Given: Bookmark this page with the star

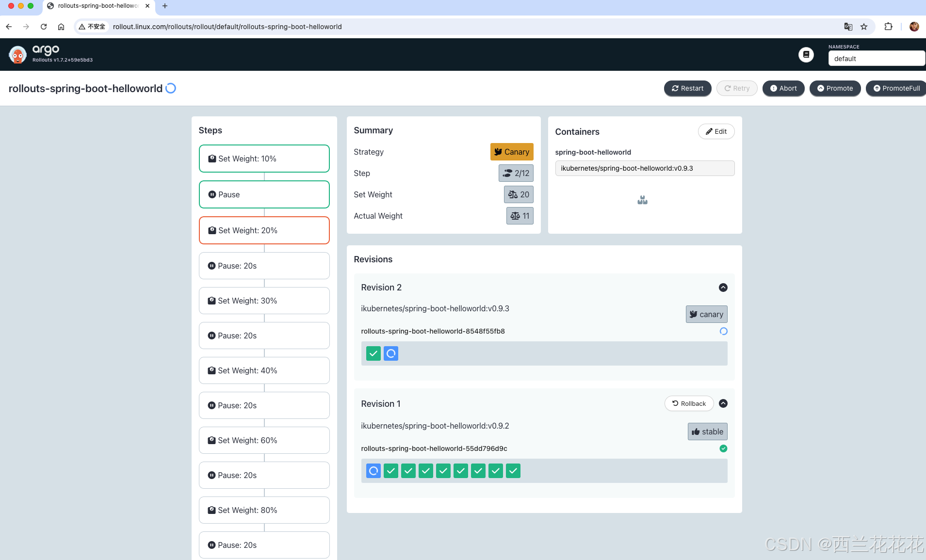Looking at the screenshot, I should click(x=864, y=27).
